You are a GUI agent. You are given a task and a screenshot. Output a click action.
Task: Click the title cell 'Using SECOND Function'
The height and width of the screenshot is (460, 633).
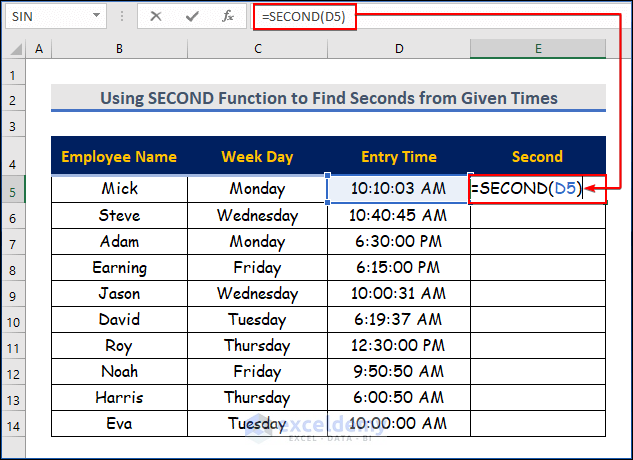328,98
